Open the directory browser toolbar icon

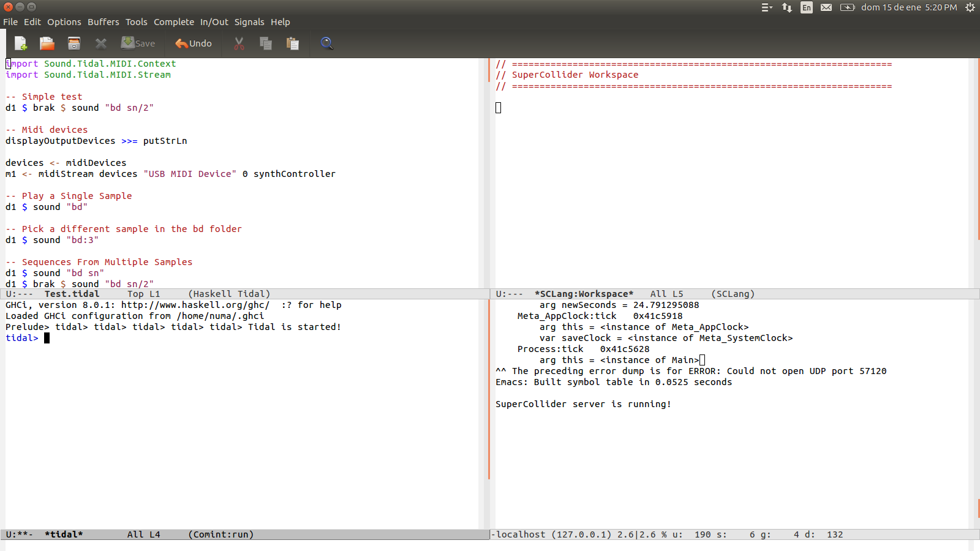point(74,43)
